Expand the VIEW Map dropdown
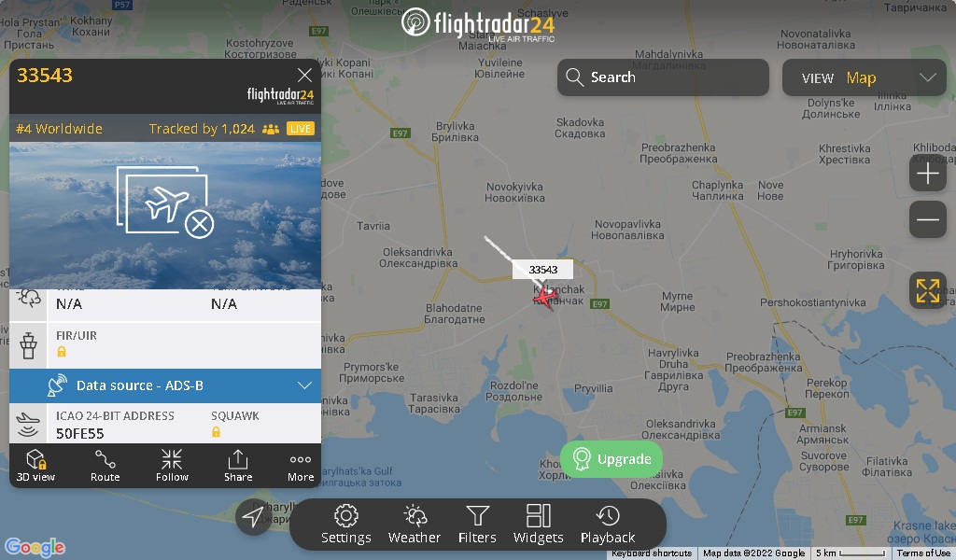Screen dimensions: 956x560 (864, 77)
